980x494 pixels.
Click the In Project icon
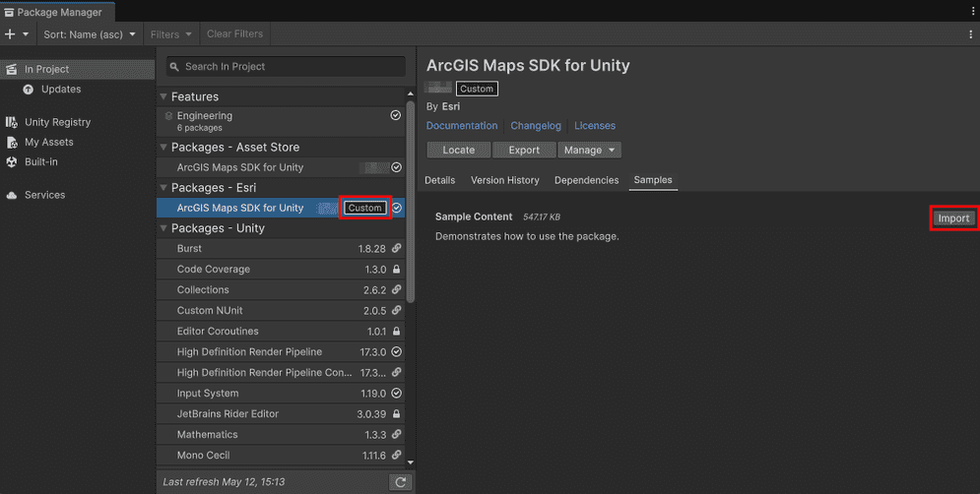[x=11, y=69]
